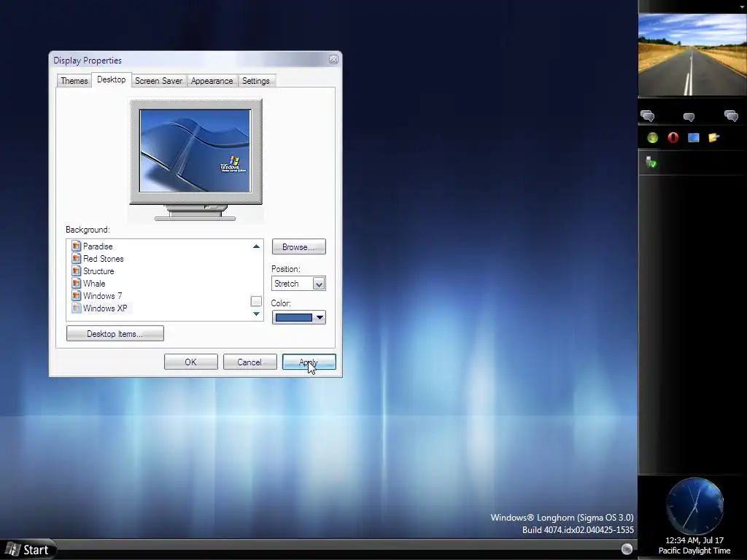Open the Position dropdown set to Stretch

point(298,284)
